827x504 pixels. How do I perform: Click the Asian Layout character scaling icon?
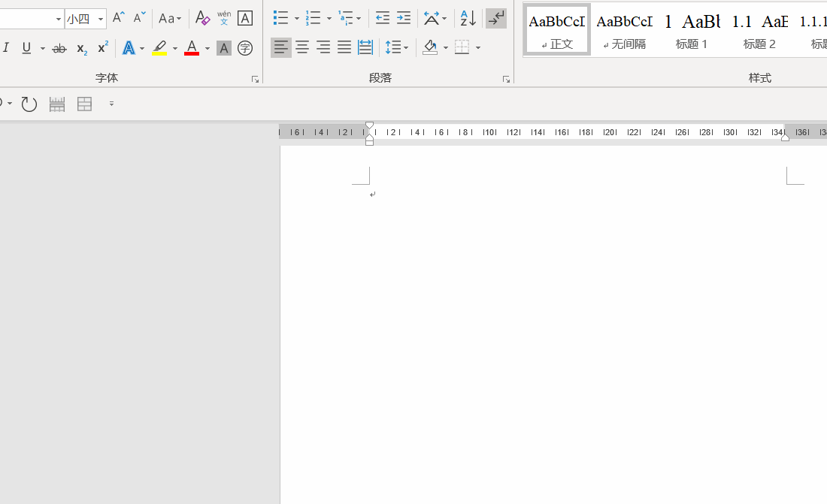point(432,18)
